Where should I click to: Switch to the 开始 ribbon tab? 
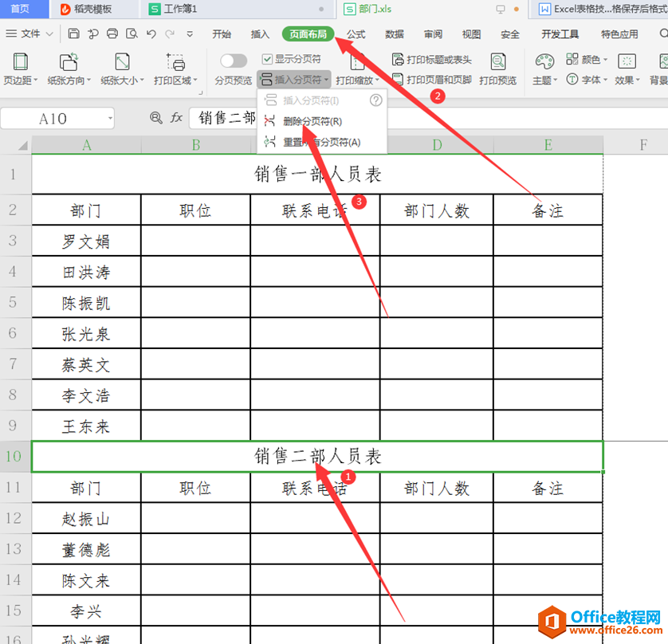point(222,34)
